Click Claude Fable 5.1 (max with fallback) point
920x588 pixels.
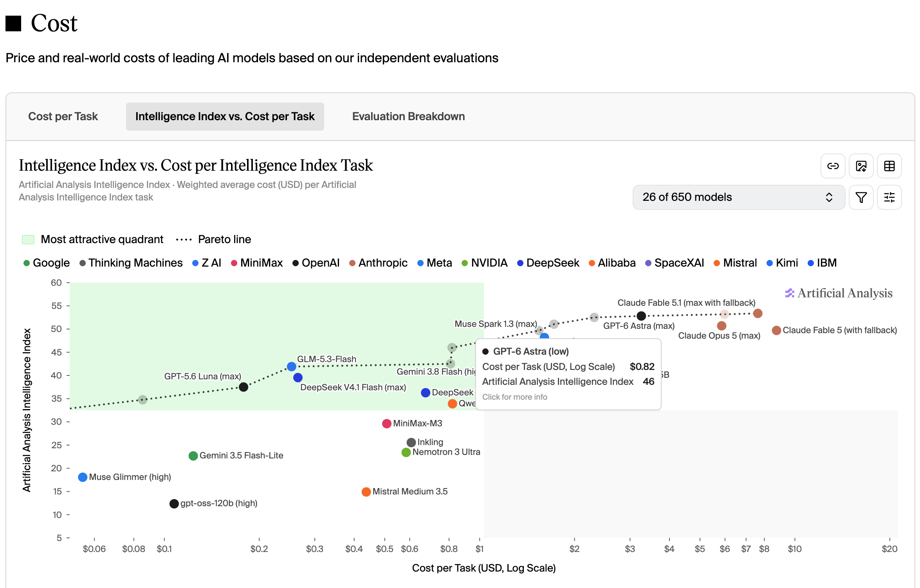pos(758,314)
